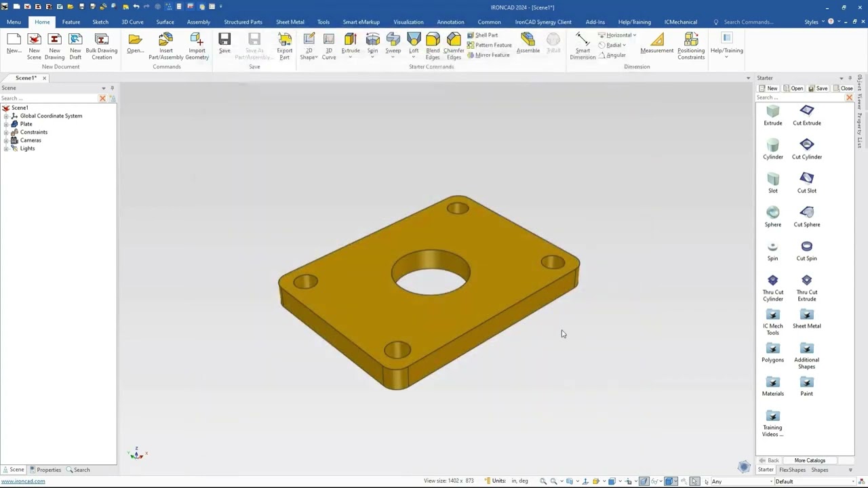Click the New Draft icon

(75, 46)
